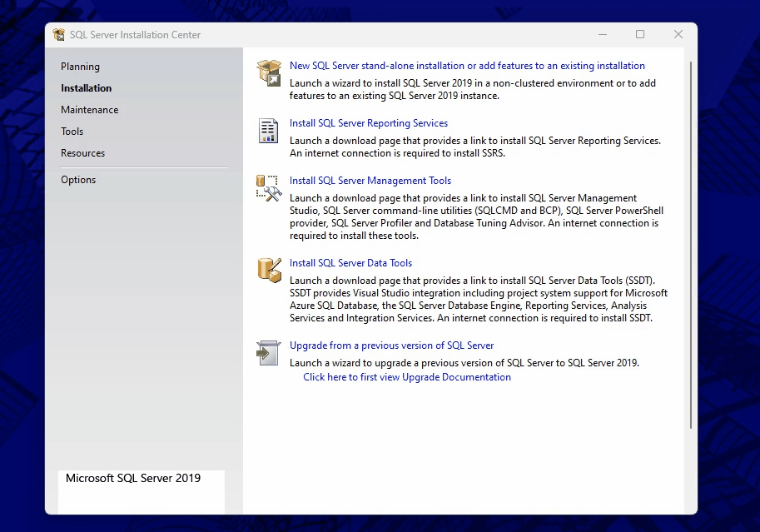Click the new stand-alone installation box icon
The width and height of the screenshot is (760, 532).
(x=268, y=72)
